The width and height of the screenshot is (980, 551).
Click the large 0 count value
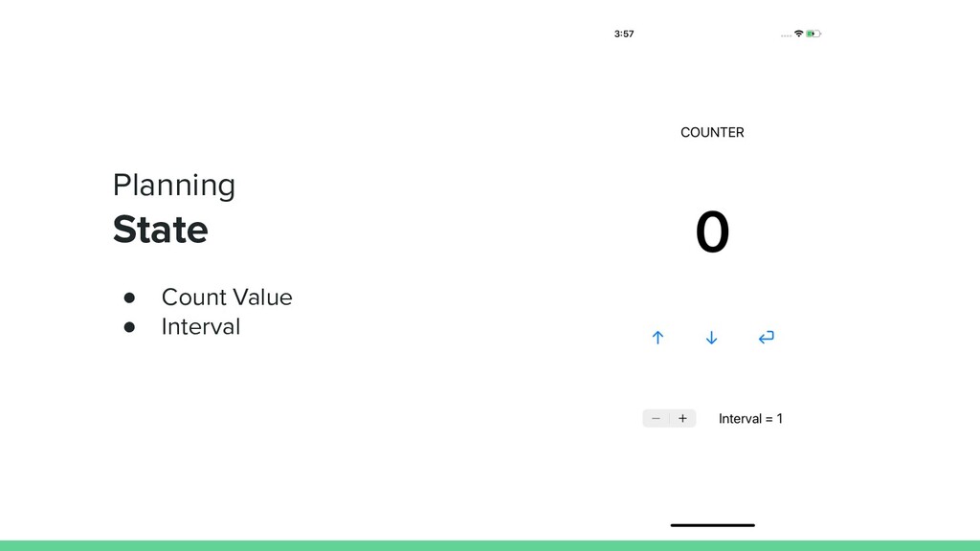(x=712, y=231)
